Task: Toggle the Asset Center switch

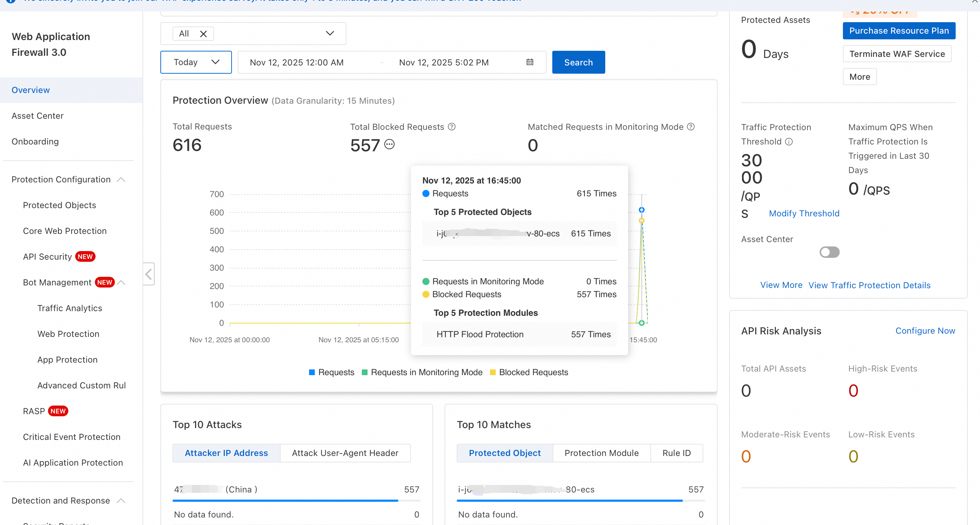Action: tap(829, 252)
